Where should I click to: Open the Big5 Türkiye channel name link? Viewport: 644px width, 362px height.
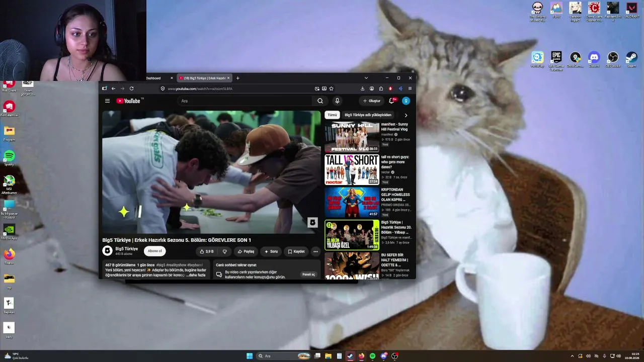click(126, 248)
